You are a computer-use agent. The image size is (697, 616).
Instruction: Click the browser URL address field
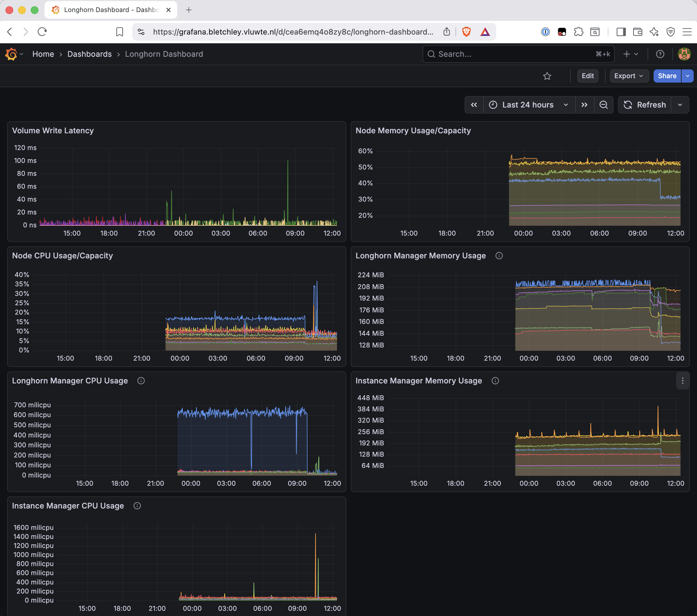point(293,32)
